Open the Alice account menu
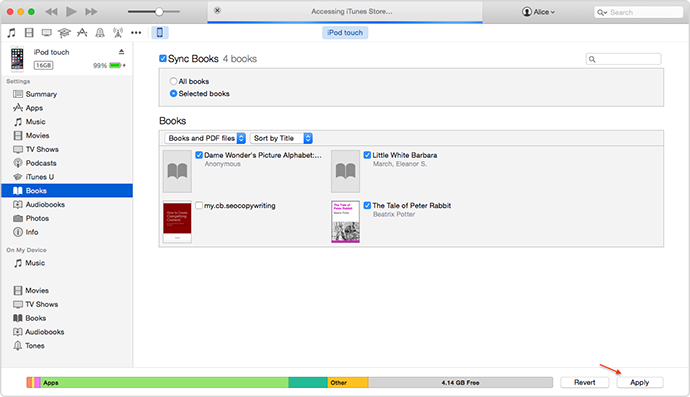Screen dimensions: 690x397 click(x=538, y=12)
